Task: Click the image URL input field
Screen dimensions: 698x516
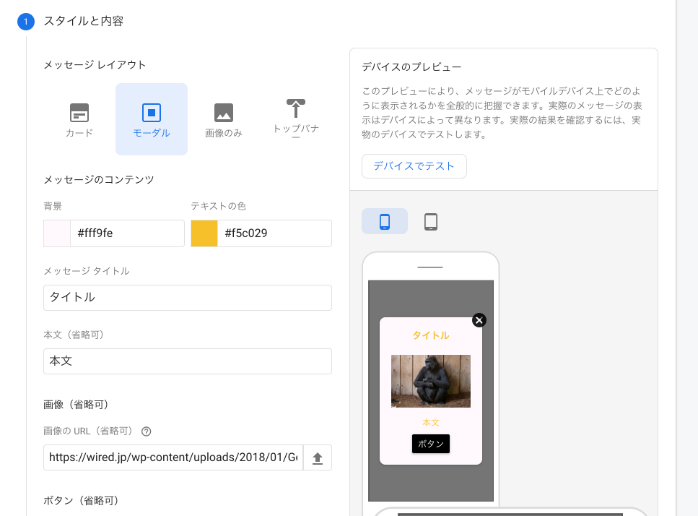Action: (173, 457)
